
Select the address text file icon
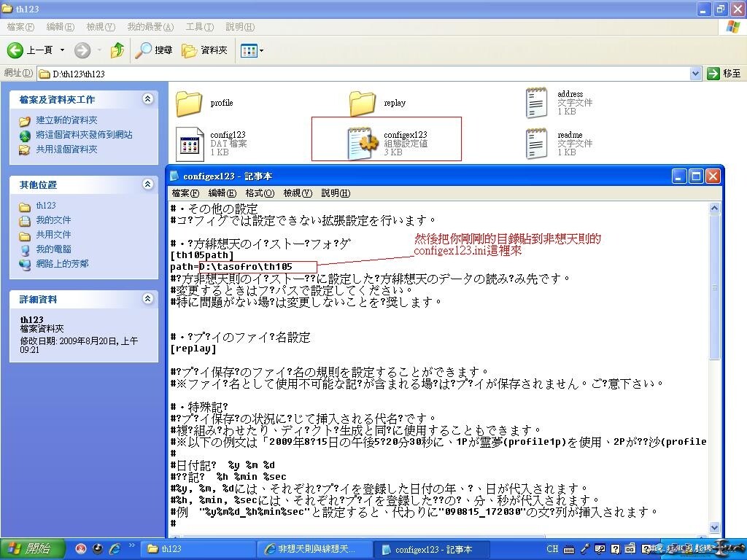(537, 103)
